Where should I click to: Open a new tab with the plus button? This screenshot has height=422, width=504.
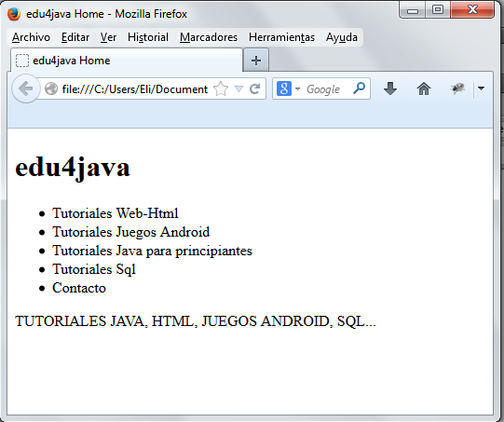[x=256, y=61]
